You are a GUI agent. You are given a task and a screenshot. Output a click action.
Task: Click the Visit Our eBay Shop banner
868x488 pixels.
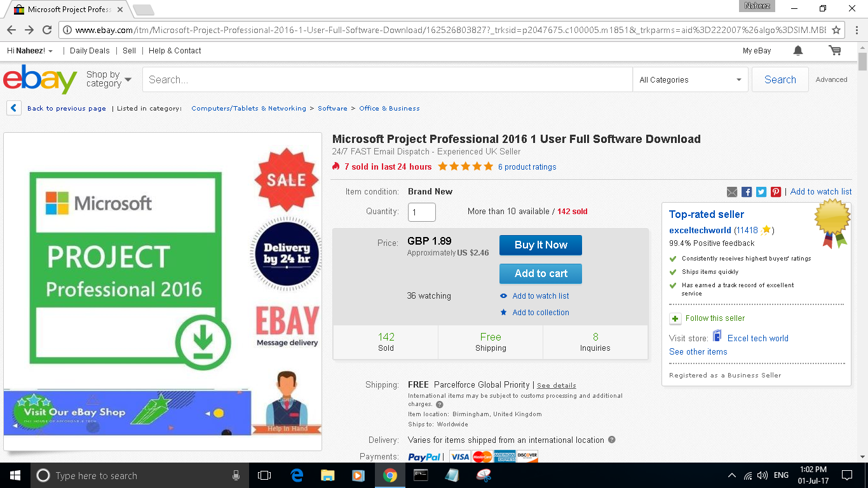[127, 412]
